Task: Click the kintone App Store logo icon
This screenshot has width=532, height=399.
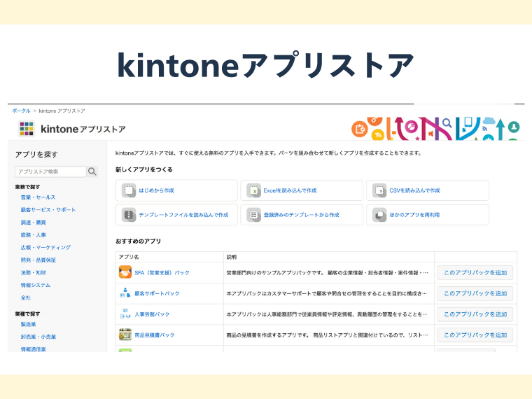Action: point(27,129)
